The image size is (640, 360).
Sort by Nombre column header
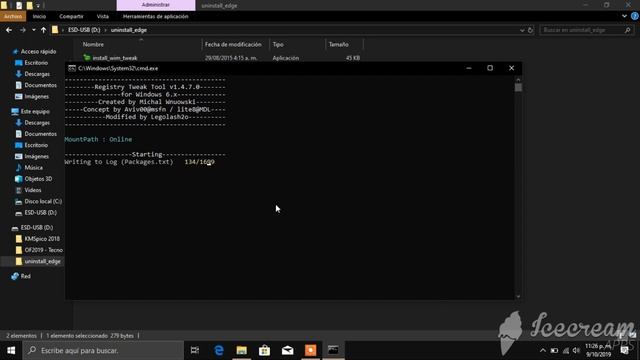click(x=93, y=44)
